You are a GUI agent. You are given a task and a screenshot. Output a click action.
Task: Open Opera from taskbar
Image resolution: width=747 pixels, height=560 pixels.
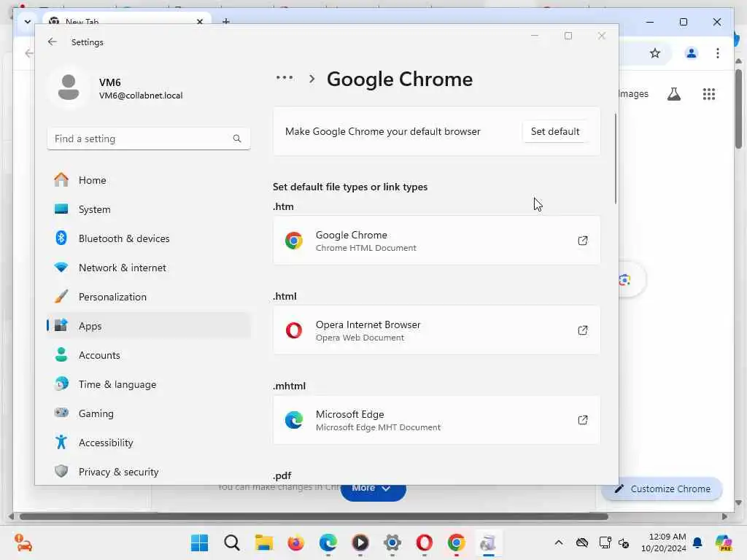click(x=425, y=542)
